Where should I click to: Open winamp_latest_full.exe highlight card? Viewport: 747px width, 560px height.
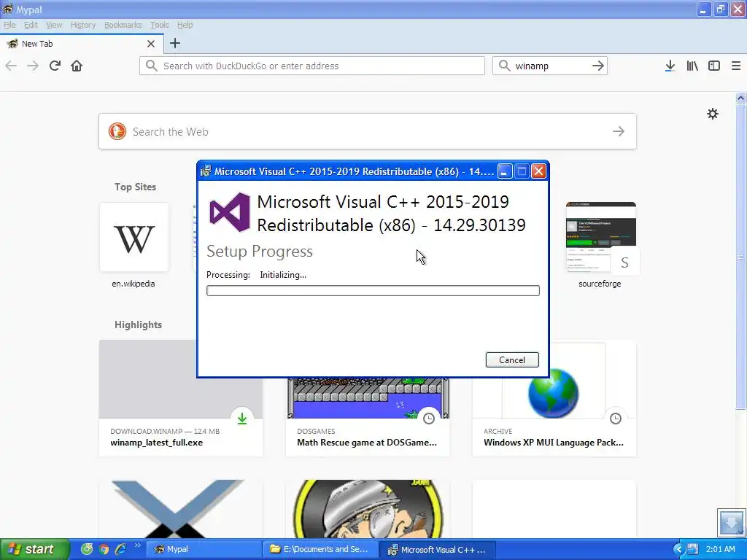tap(181, 398)
